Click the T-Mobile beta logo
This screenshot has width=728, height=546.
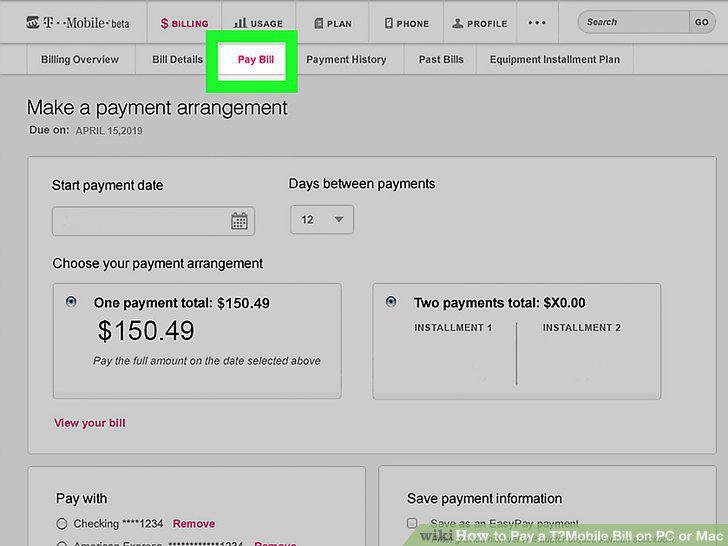tap(78, 22)
